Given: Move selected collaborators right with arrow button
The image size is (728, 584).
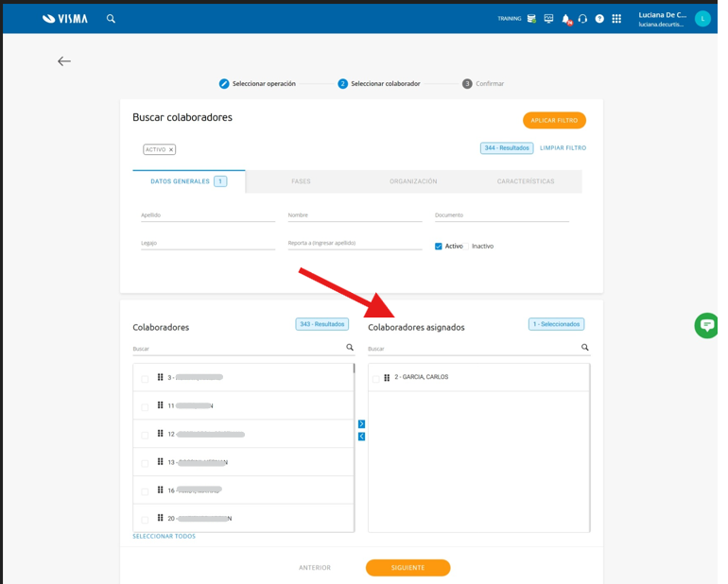Looking at the screenshot, I should (x=362, y=424).
